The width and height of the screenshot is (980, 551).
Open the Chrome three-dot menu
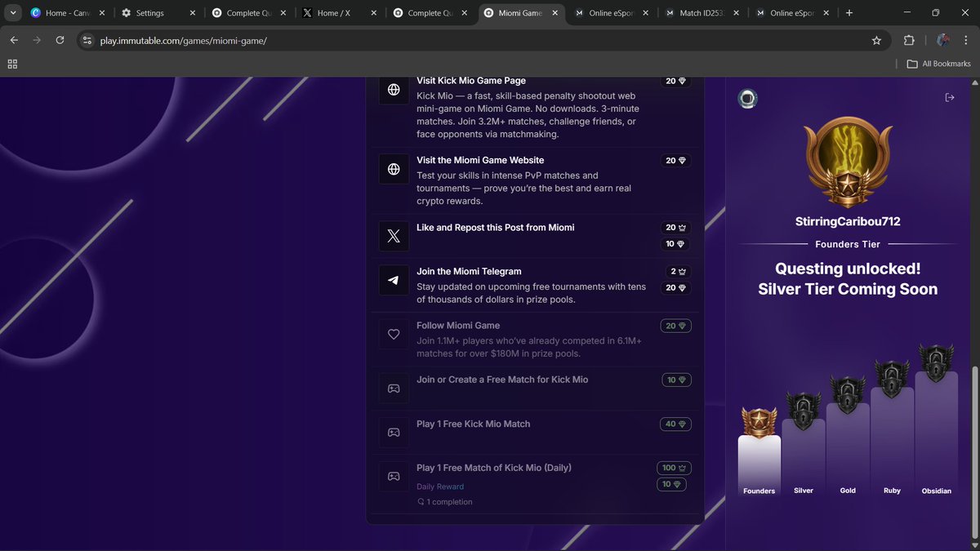point(968,40)
